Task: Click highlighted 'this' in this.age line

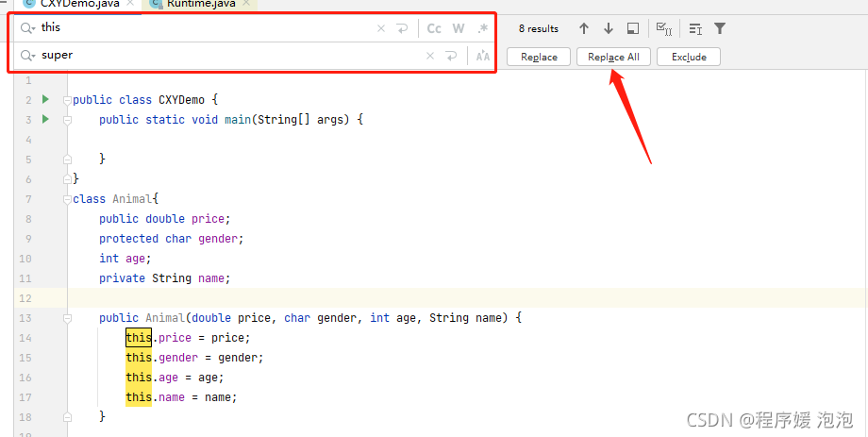Action: point(139,378)
